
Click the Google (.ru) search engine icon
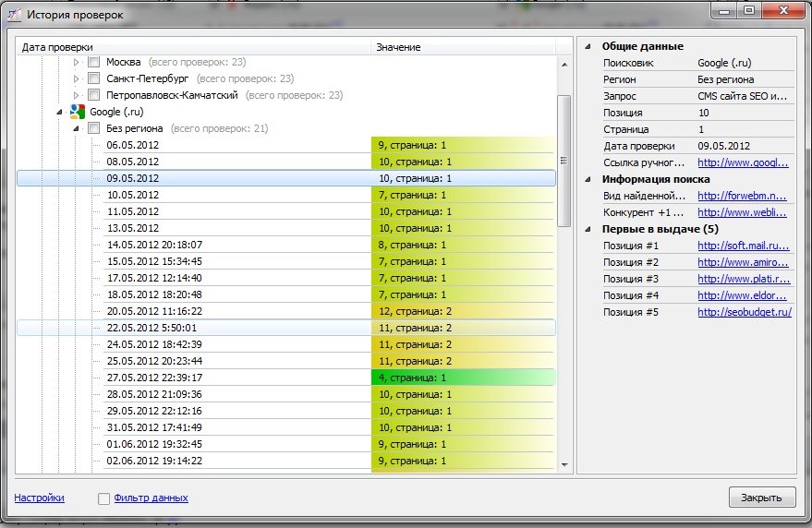(x=78, y=112)
